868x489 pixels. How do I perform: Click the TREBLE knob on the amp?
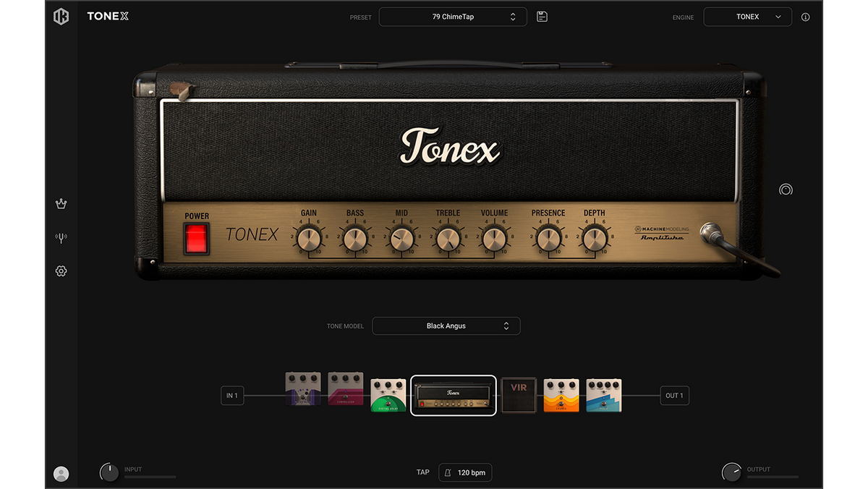448,238
